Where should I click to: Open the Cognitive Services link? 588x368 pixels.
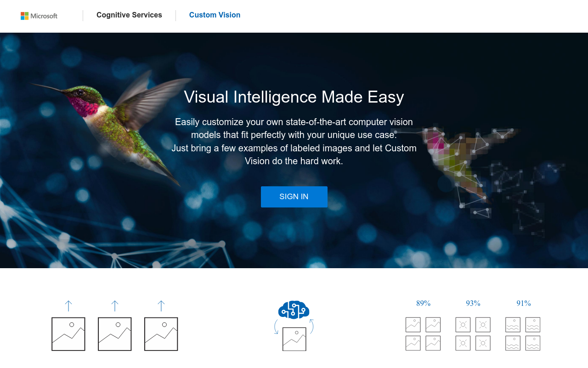(x=129, y=15)
